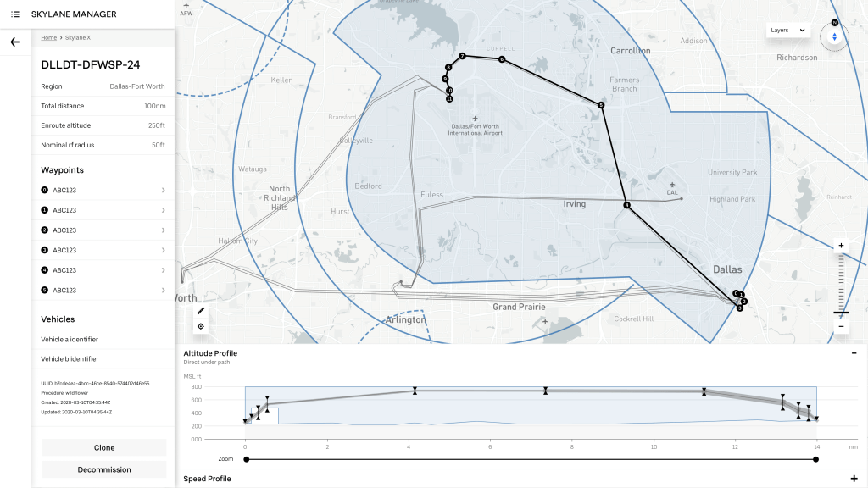Click the DAL airport icon on map
The image size is (868, 488).
[672, 185]
